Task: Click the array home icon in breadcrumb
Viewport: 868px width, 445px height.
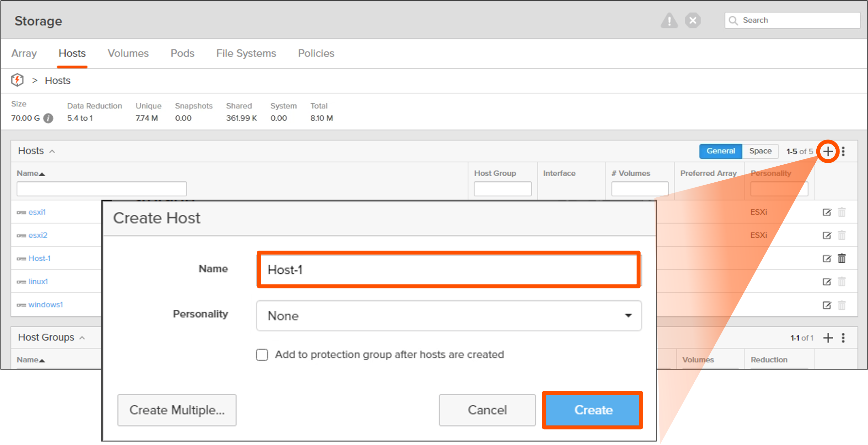Action: coord(17,80)
